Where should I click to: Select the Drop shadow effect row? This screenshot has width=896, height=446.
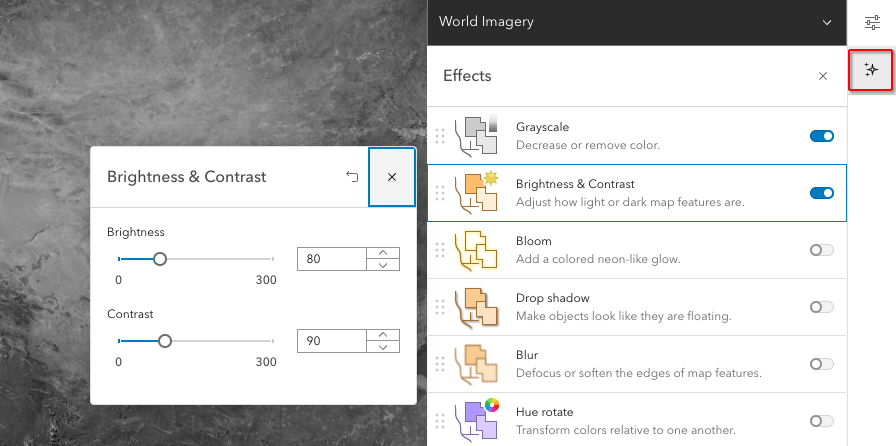(x=640, y=307)
